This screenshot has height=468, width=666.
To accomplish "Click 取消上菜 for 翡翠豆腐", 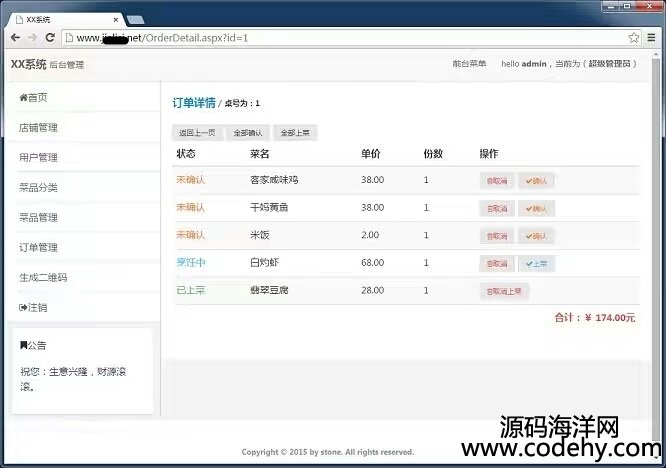I will 504,291.
